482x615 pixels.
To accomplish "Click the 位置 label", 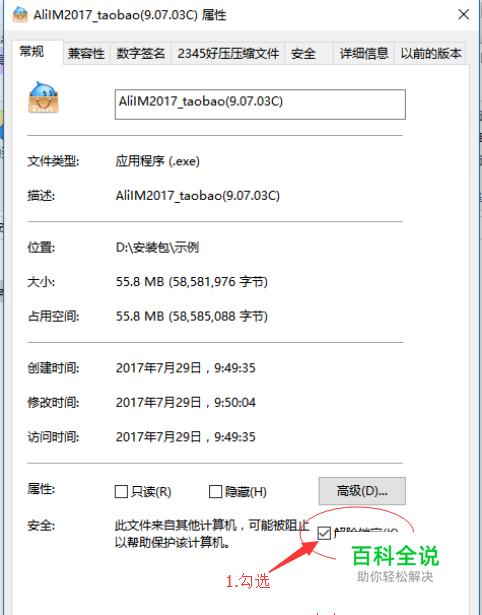I will [x=41, y=247].
